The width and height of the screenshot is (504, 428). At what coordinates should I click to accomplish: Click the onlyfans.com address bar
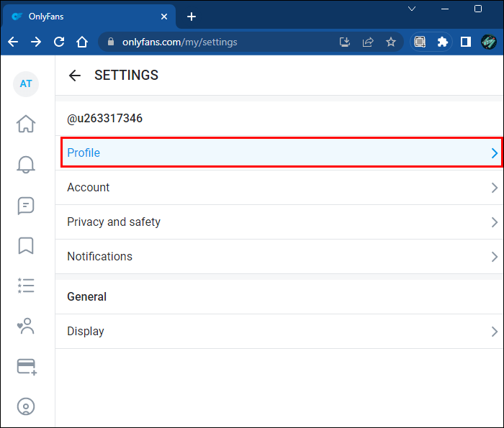coord(216,42)
